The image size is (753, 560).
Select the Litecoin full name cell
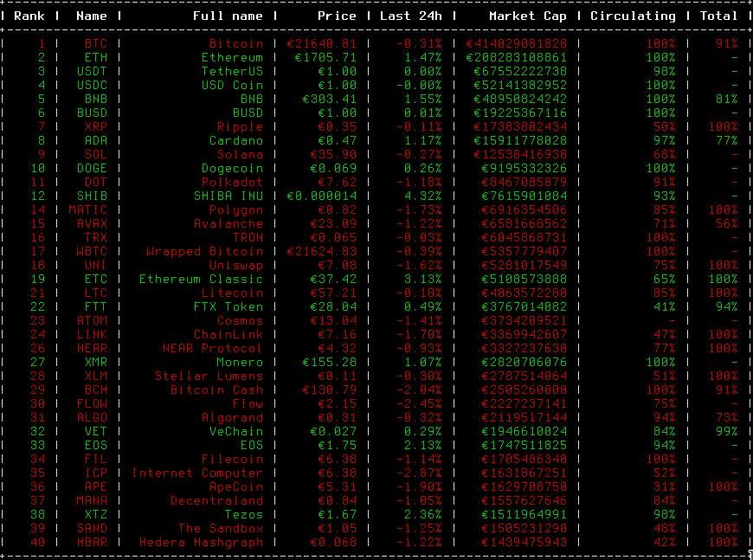coord(232,293)
